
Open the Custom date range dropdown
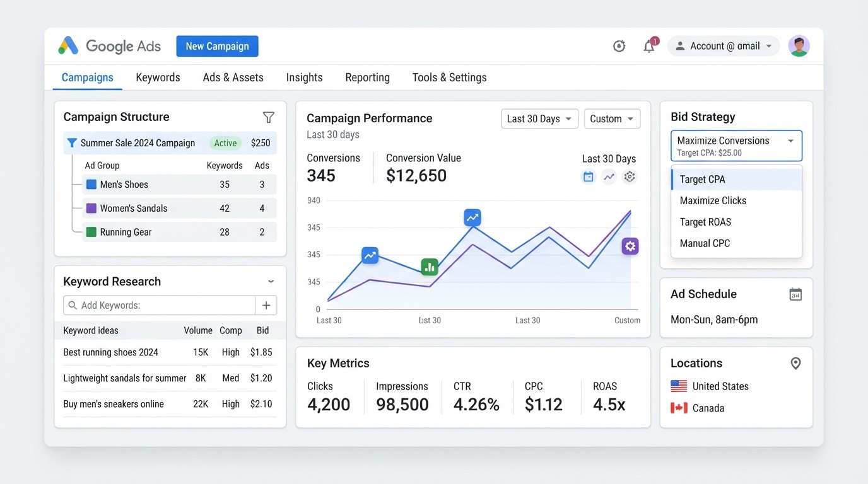click(613, 119)
